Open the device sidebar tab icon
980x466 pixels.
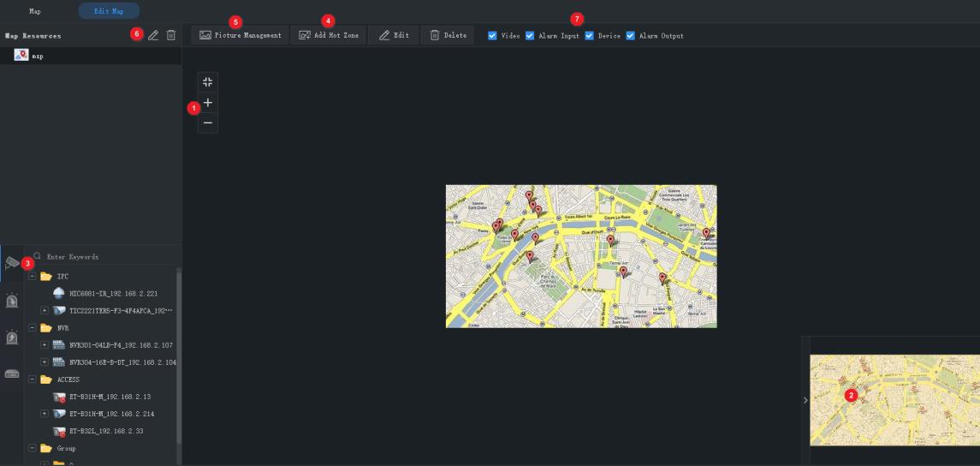12,374
